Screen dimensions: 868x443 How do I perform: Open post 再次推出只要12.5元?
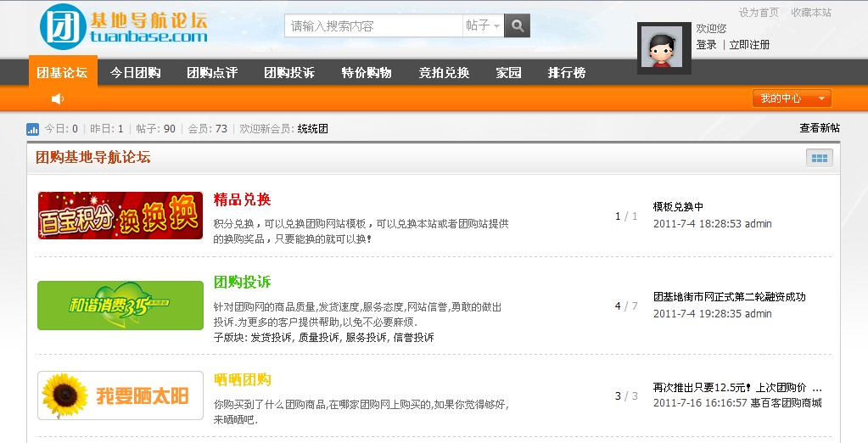[x=737, y=387]
